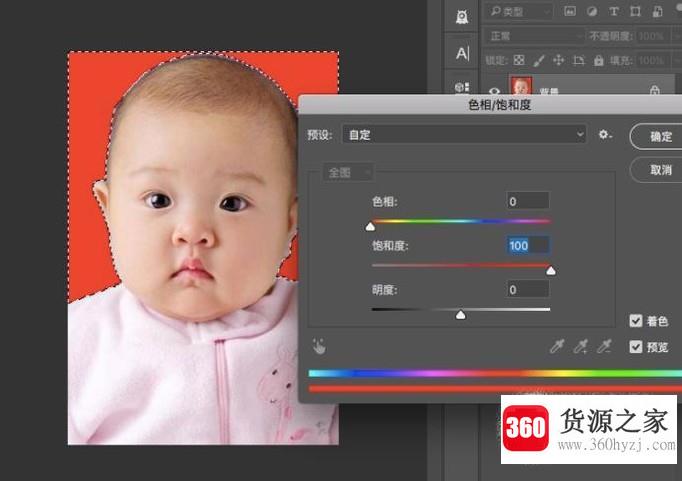Click the lock all padlock icon
This screenshot has height=481, width=682.
tap(599, 60)
